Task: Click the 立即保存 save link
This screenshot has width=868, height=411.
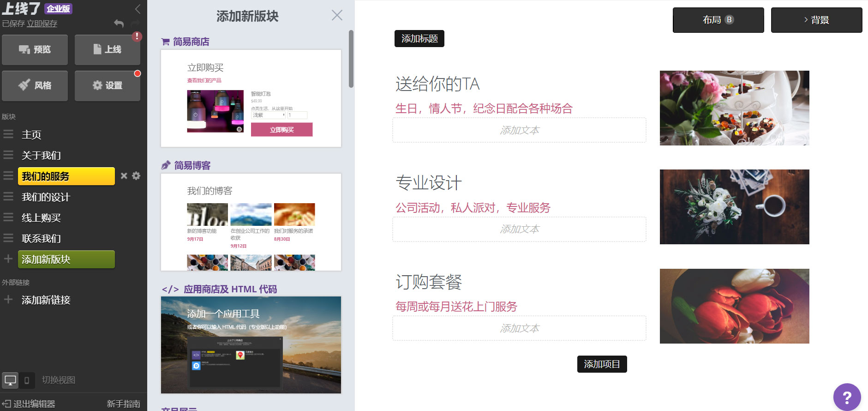Action: [42, 24]
